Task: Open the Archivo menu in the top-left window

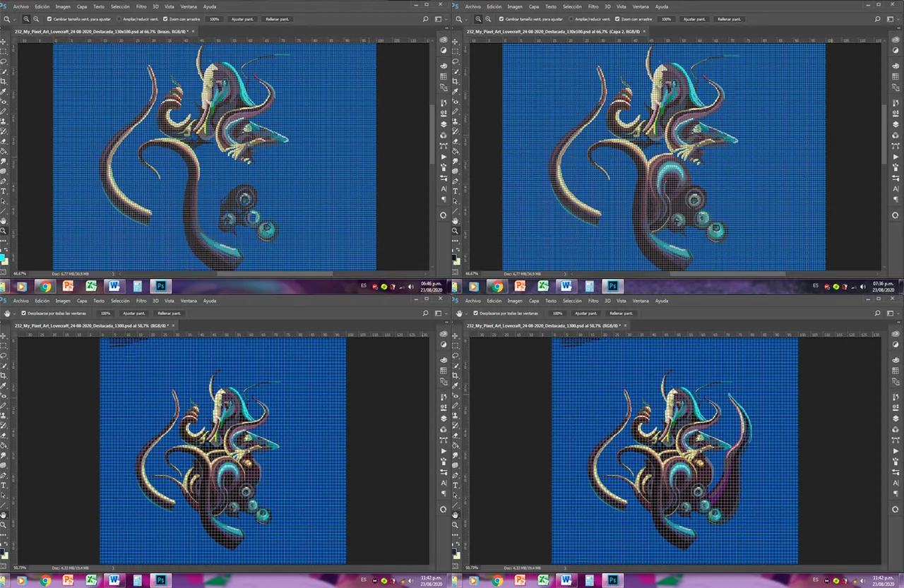Action: coord(21,6)
